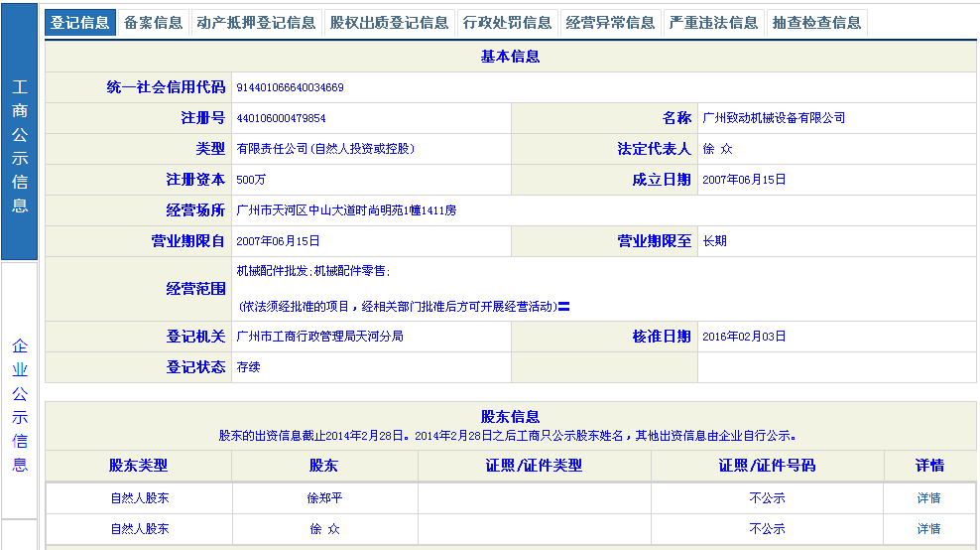
Task: Click the 基本信息 section header
Action: (x=510, y=57)
